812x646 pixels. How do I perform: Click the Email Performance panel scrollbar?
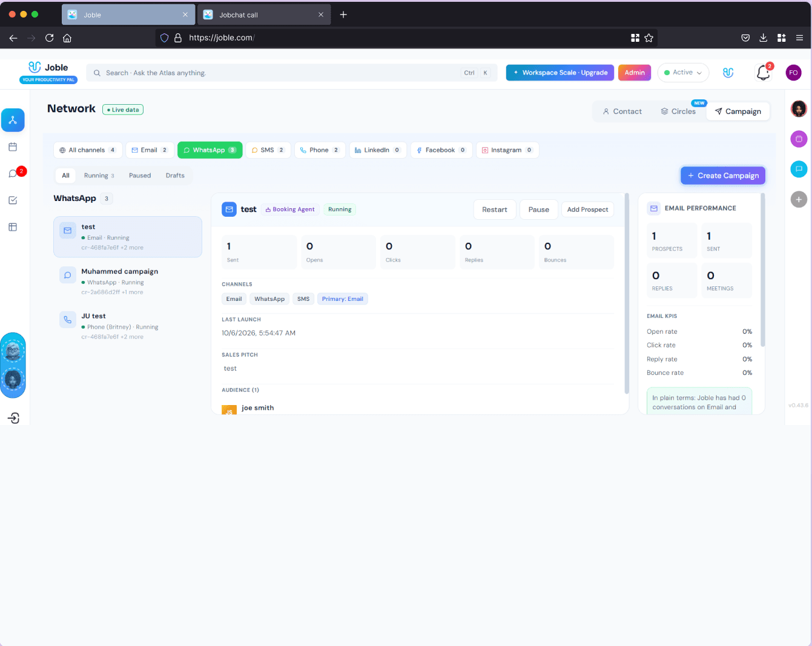pyautogui.click(x=762, y=270)
